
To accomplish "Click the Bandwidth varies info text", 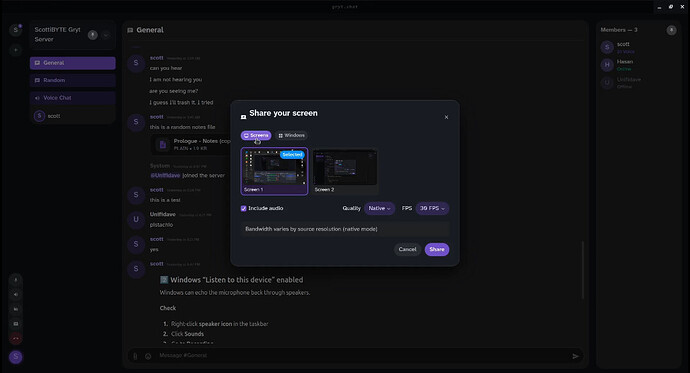I will 311,229.
